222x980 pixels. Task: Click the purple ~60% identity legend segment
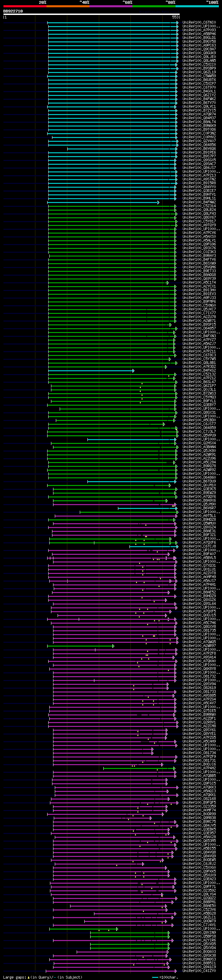point(111,6)
